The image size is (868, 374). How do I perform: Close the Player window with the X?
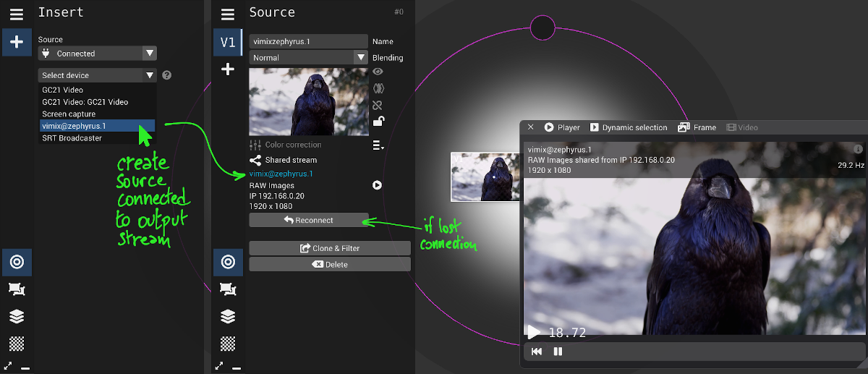point(530,127)
